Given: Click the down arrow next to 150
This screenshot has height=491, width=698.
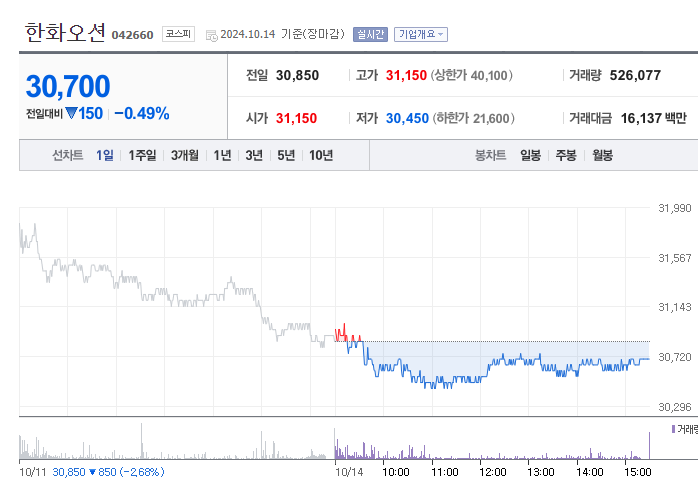Looking at the screenshot, I should pyautogui.click(x=71, y=113).
